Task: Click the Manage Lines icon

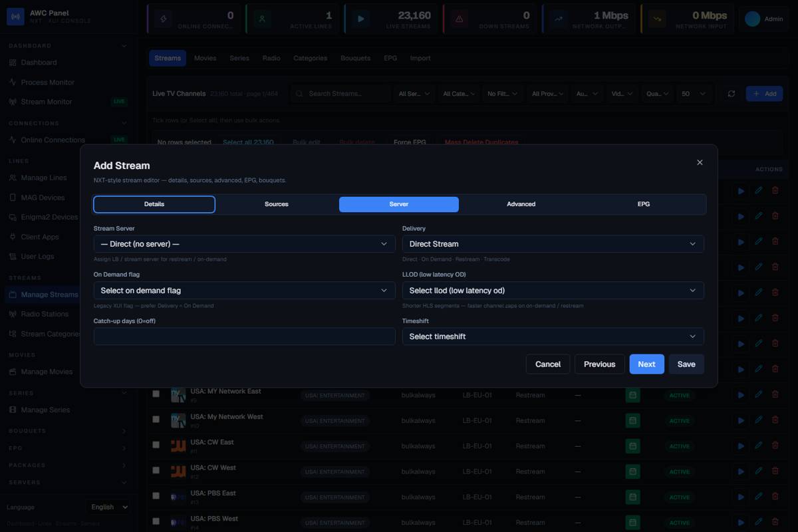Action: point(13,178)
